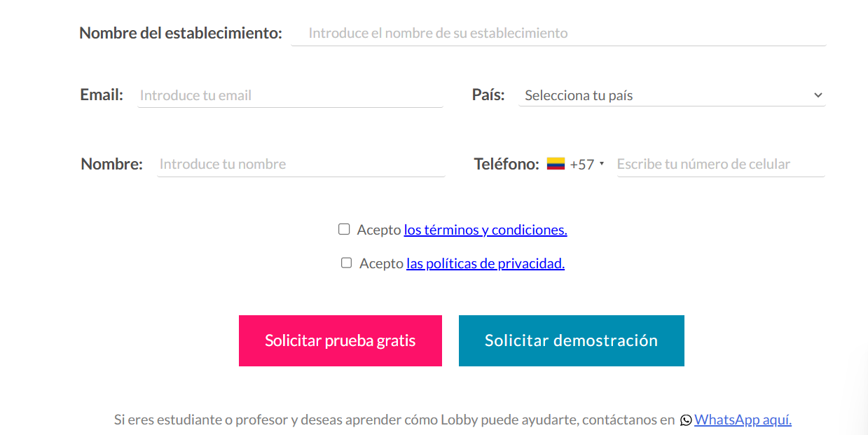
Task: Click the WhatsApp logo icon
Action: click(686, 420)
